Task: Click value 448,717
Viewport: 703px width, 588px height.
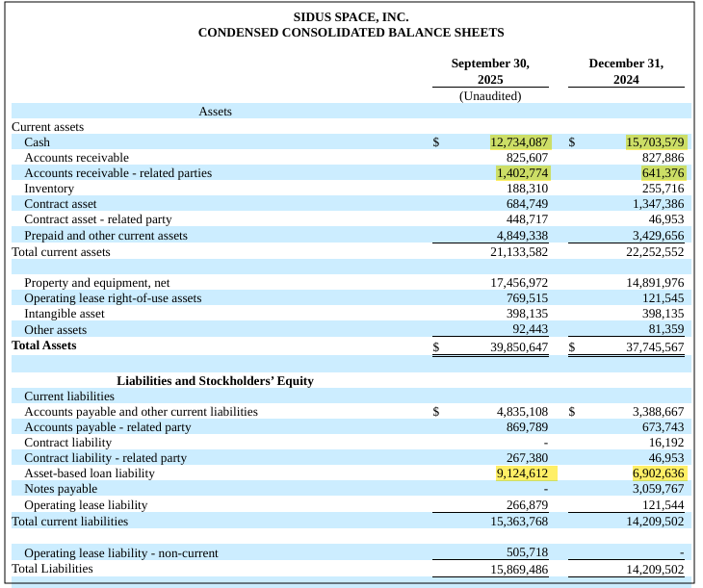Action: pyautogui.click(x=528, y=219)
